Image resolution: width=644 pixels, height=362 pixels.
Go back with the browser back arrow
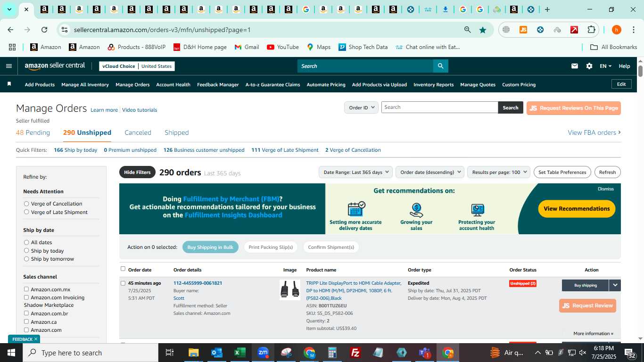coord(10,30)
